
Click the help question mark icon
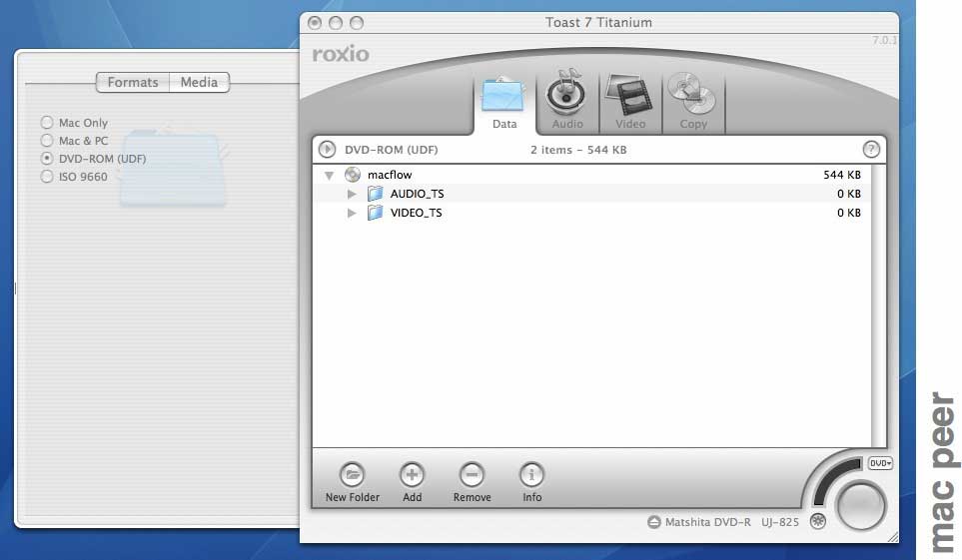click(871, 149)
